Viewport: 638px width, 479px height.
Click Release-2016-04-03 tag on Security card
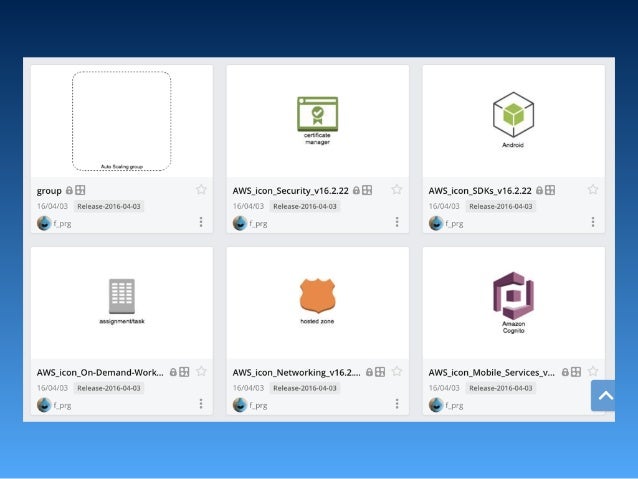pos(305,206)
